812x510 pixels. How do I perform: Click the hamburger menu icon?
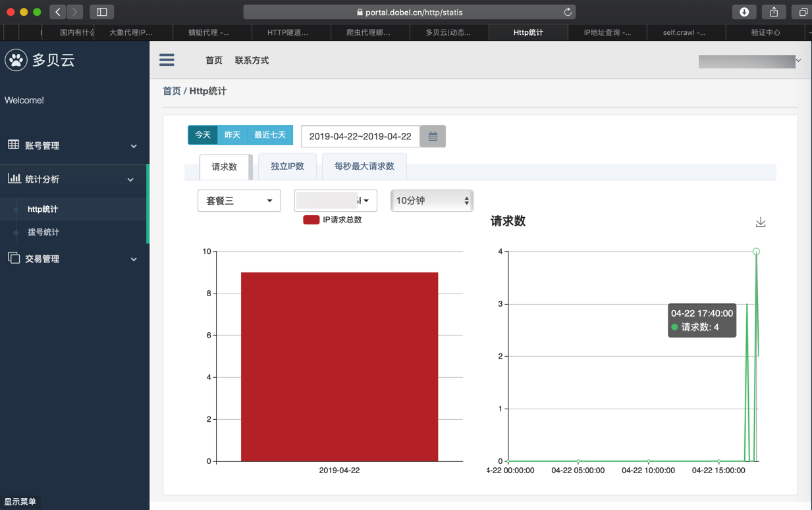[167, 60]
